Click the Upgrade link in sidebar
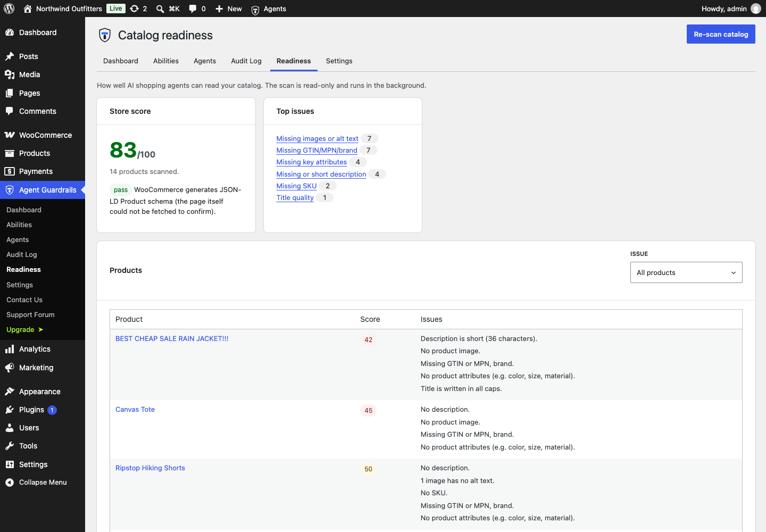This screenshot has height=532, width=766. coord(24,330)
